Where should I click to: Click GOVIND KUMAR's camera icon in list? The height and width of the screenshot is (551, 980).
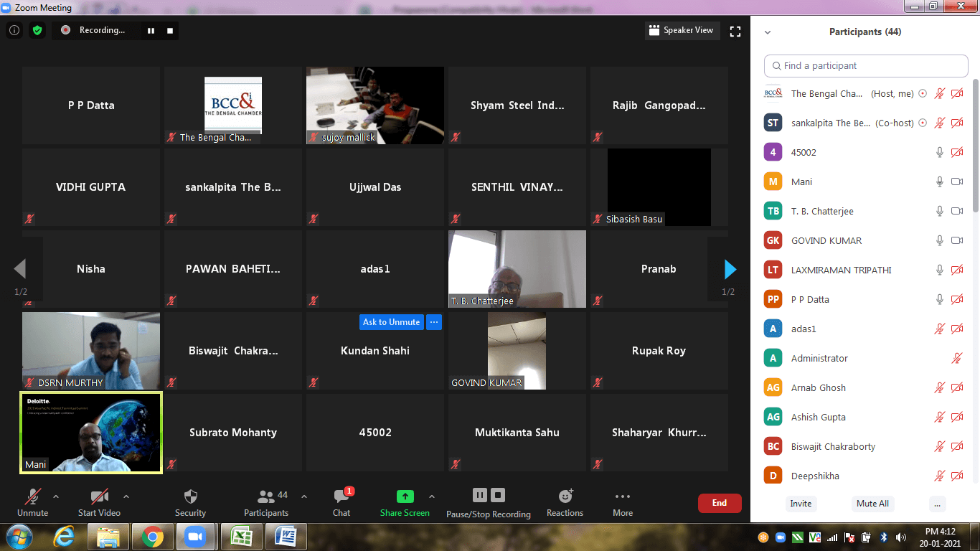tap(957, 240)
